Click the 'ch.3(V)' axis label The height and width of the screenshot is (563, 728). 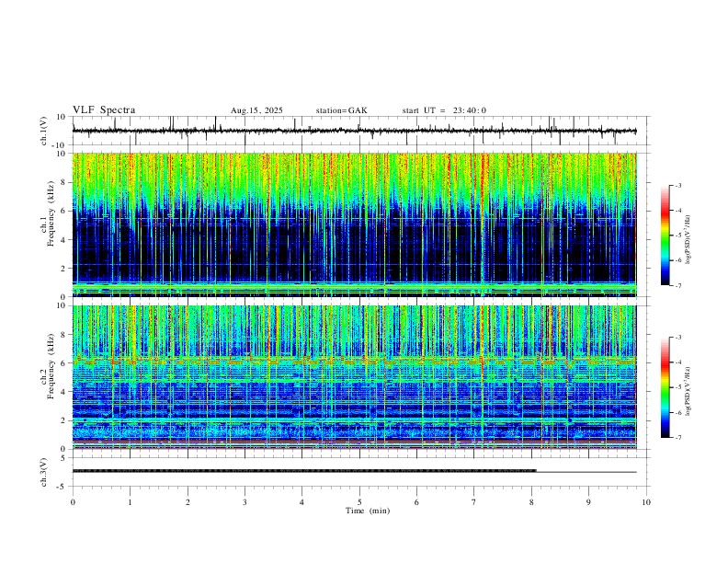[x=44, y=472]
